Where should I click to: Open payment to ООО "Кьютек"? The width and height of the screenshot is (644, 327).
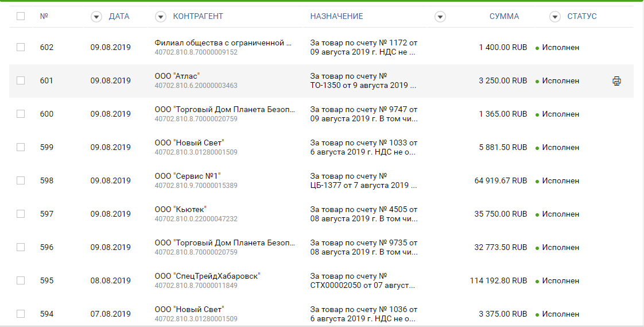(x=180, y=209)
